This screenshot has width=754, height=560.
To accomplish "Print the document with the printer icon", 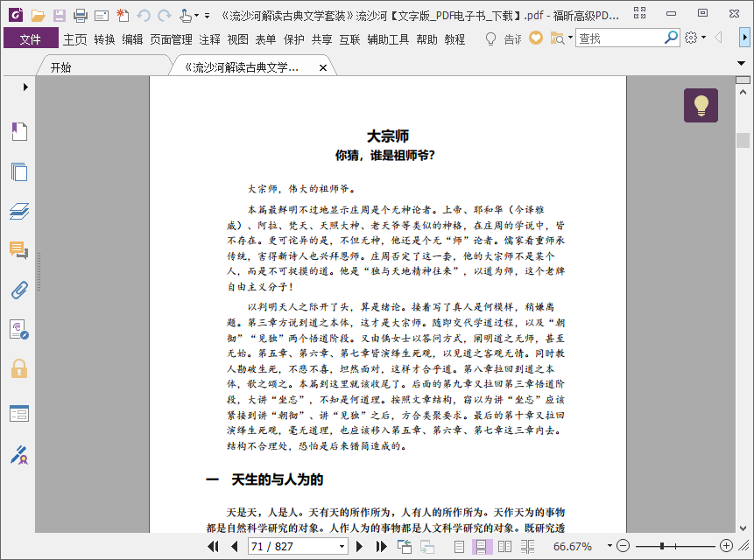I will (x=81, y=16).
